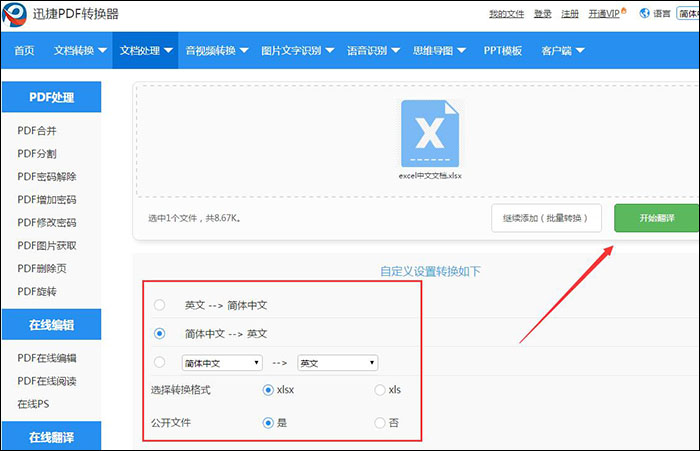Image resolution: width=700 pixels, height=451 pixels.
Task: Select 简体中文 --> 英文 radio option
Action: pos(159,334)
